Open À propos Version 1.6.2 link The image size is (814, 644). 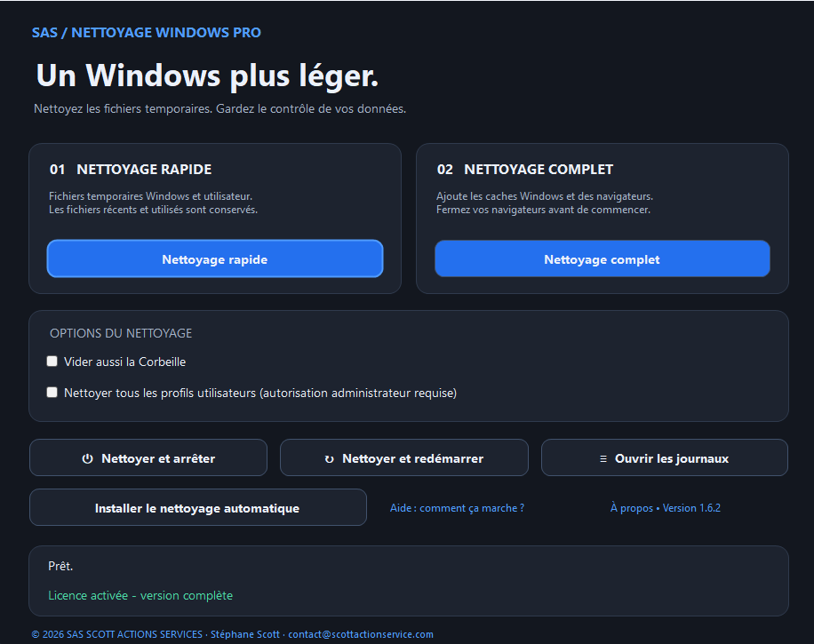point(666,508)
